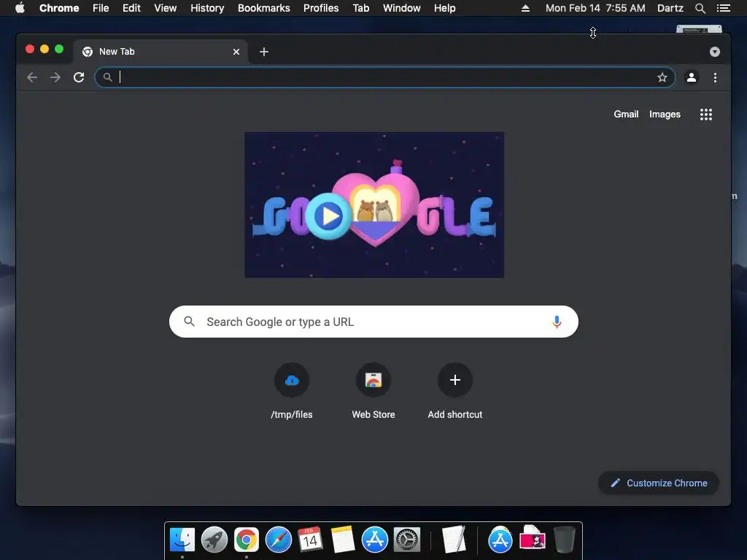The image size is (747, 560).
Task: Open the Tab menu
Action: click(361, 8)
